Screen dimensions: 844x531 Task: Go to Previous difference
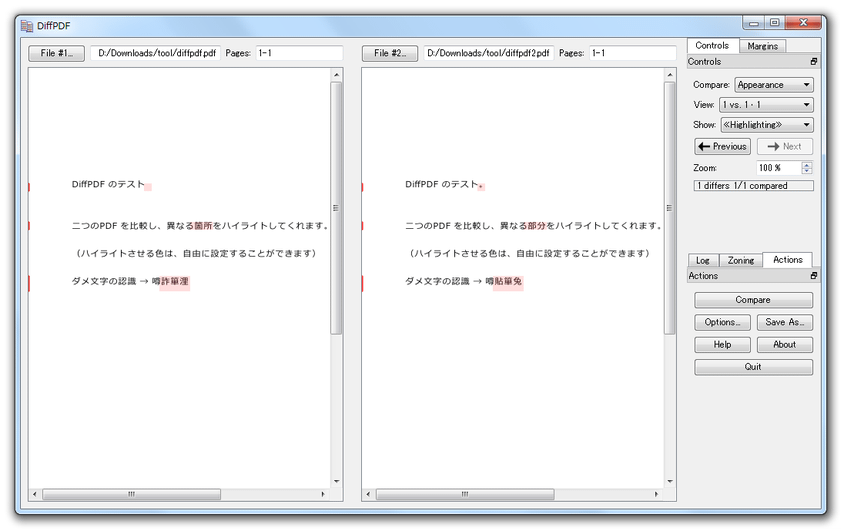point(722,146)
